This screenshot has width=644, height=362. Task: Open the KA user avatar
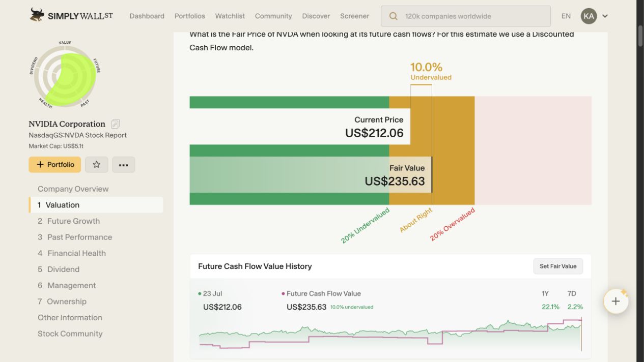pyautogui.click(x=589, y=16)
